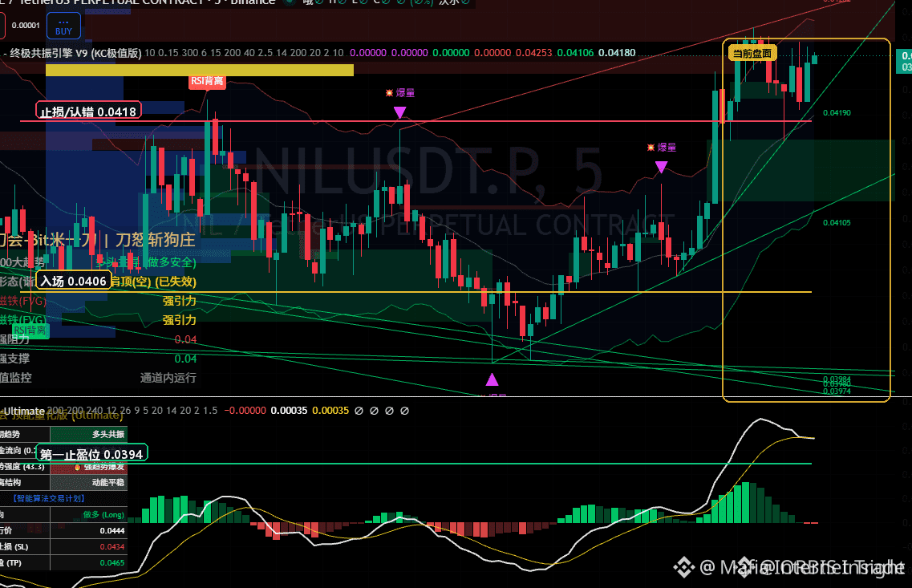The height and width of the screenshot is (588, 912).
Task: Click the 肩顶(空) (已失效) pattern text
Action: click(x=153, y=282)
